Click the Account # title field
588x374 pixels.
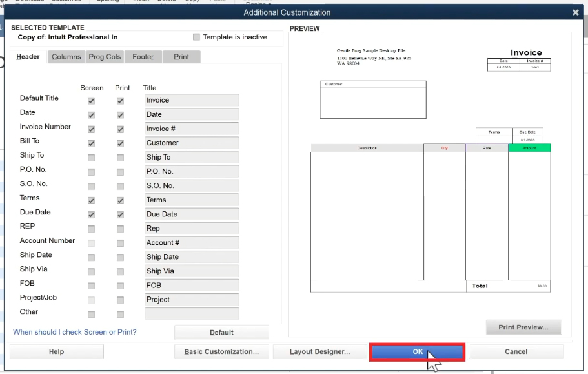point(192,243)
